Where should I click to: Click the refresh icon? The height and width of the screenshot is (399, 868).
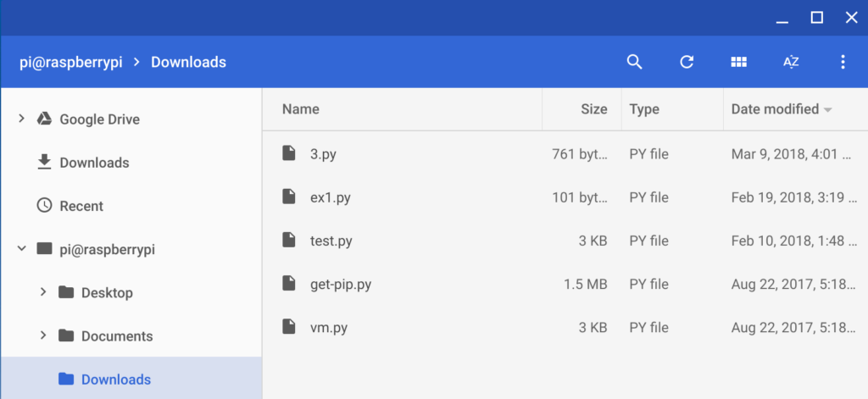[x=687, y=62]
